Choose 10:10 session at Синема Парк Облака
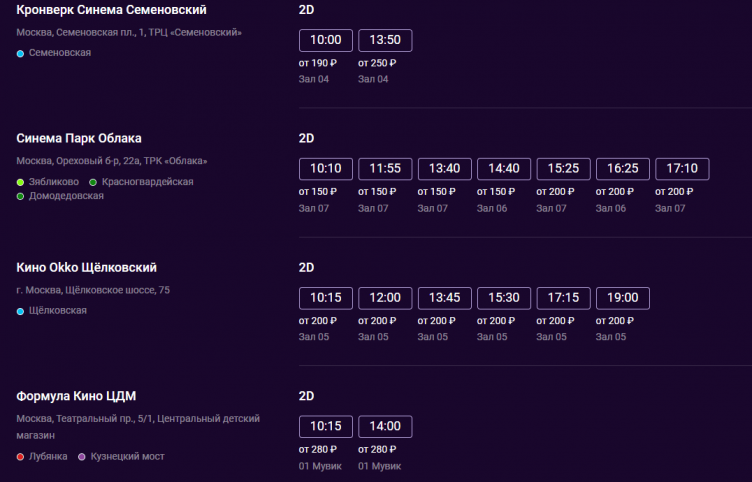Screen dimensions: 752x482 (326, 169)
